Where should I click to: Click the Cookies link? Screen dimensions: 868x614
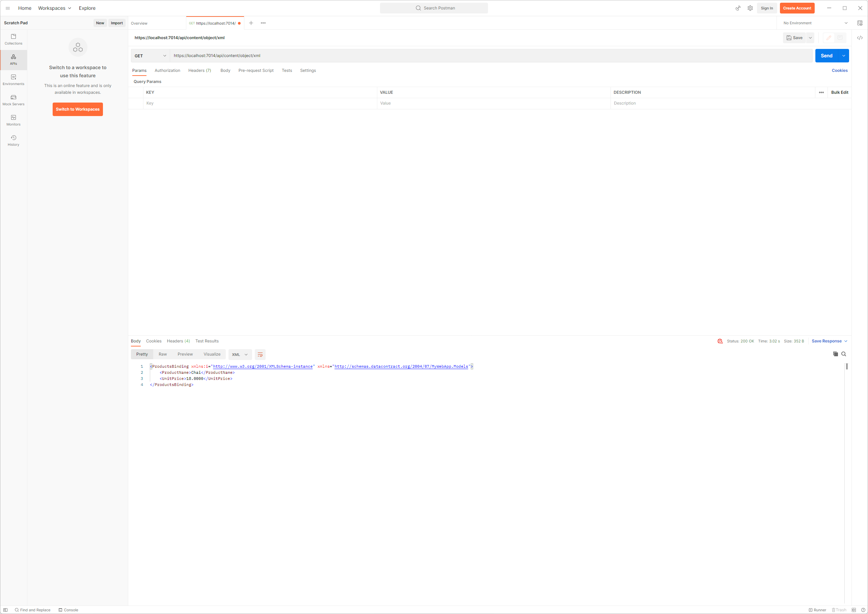839,71
